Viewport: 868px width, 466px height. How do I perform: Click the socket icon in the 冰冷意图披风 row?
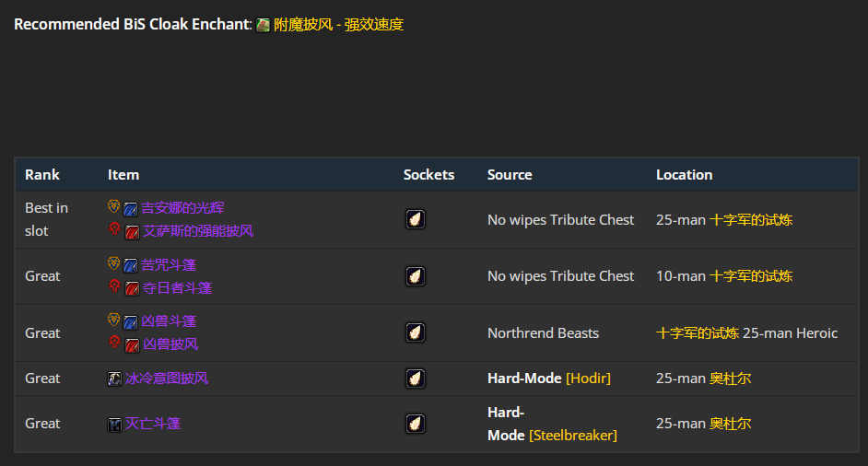pyautogui.click(x=416, y=379)
